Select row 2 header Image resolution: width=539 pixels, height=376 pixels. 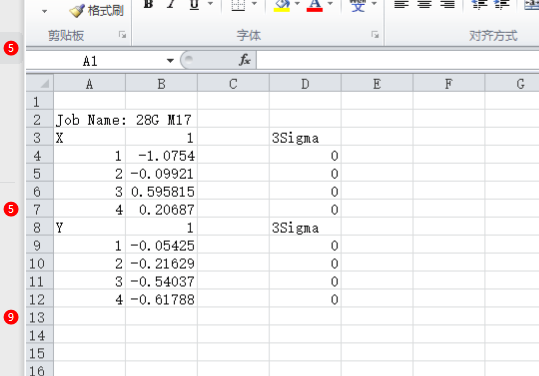40,120
